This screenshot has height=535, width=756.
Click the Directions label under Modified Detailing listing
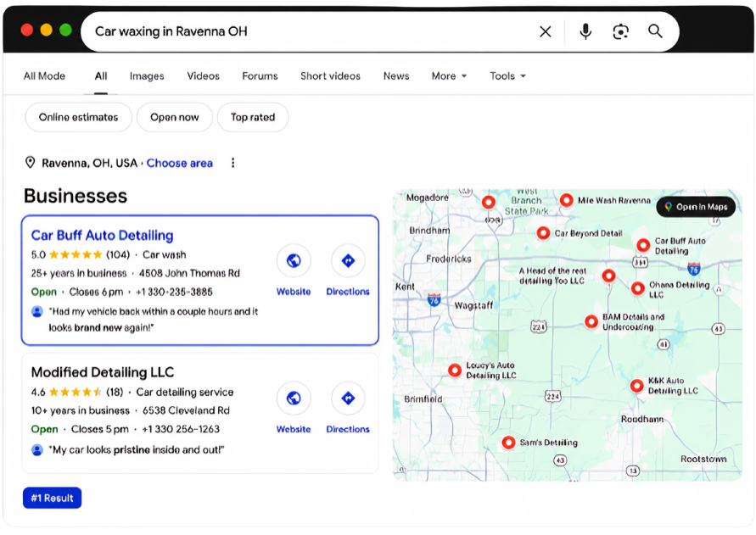coord(348,429)
